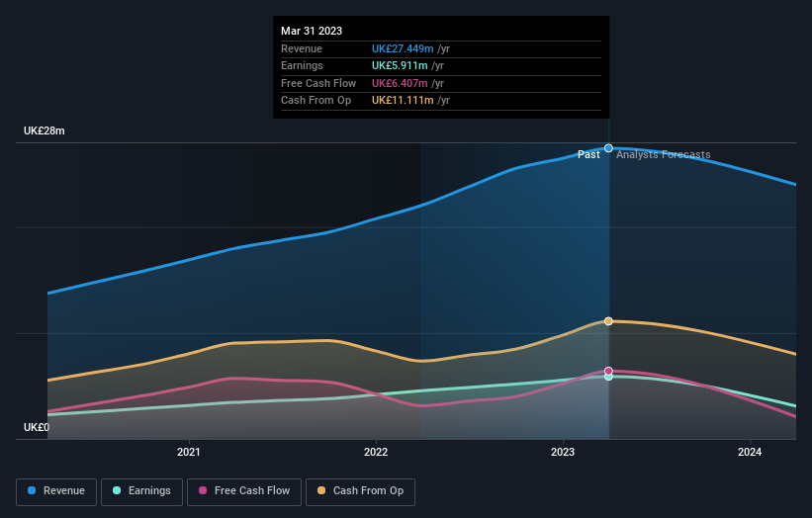Click the 2021 x-axis label

[189, 452]
